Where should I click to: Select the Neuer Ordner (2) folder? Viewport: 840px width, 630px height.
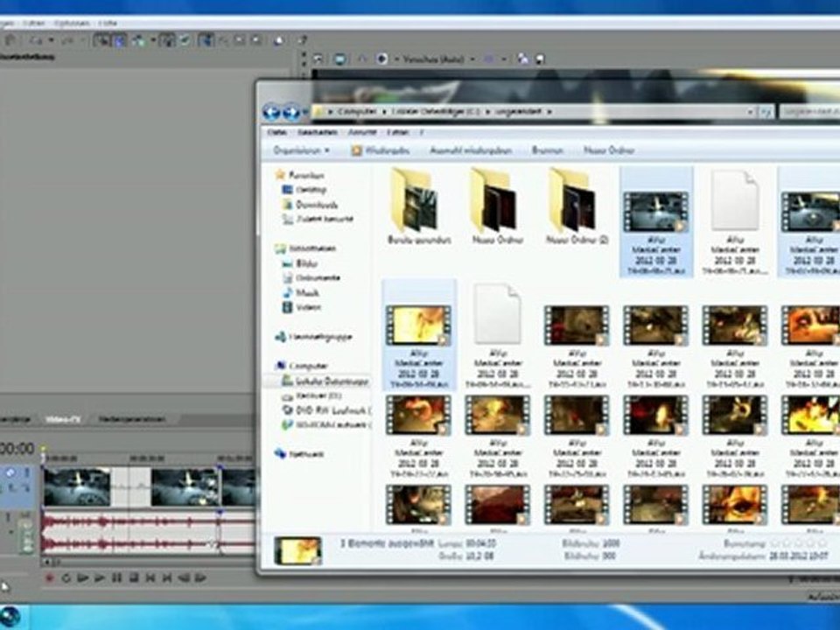tap(577, 206)
